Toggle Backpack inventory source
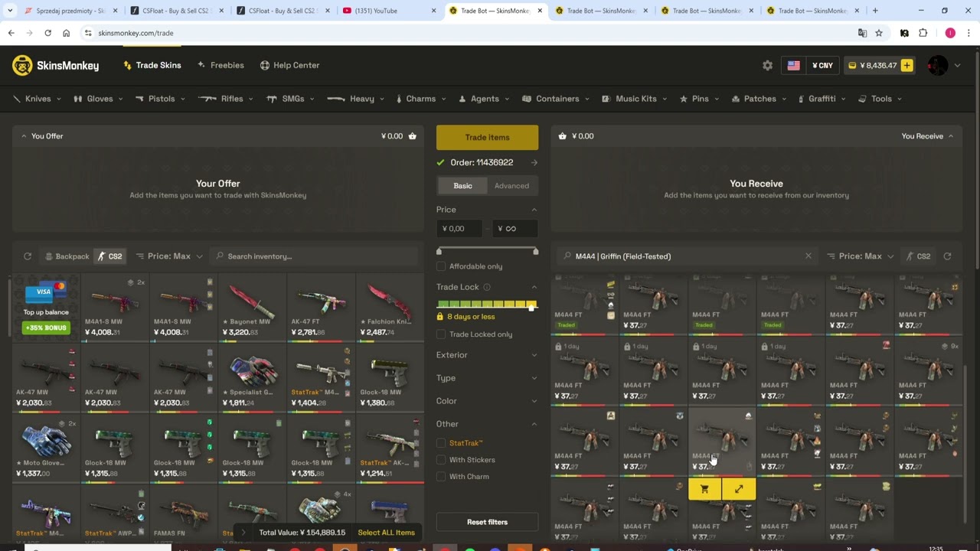Screen dimensions: 980x551 coord(67,256)
